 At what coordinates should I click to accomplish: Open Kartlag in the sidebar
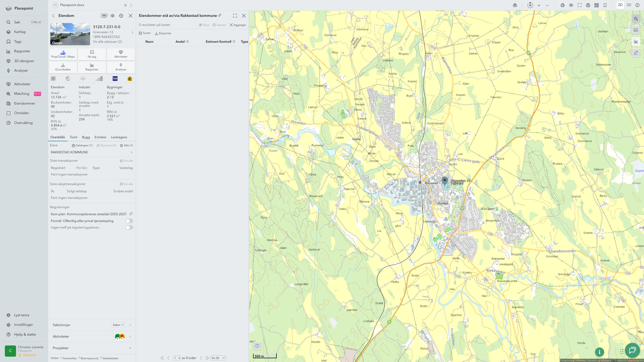coord(20,32)
